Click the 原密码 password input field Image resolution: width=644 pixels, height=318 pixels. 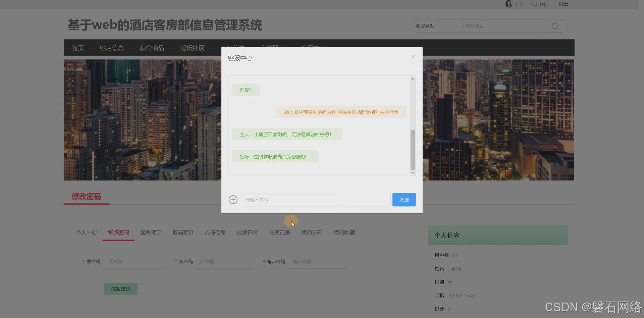[x=133, y=261]
